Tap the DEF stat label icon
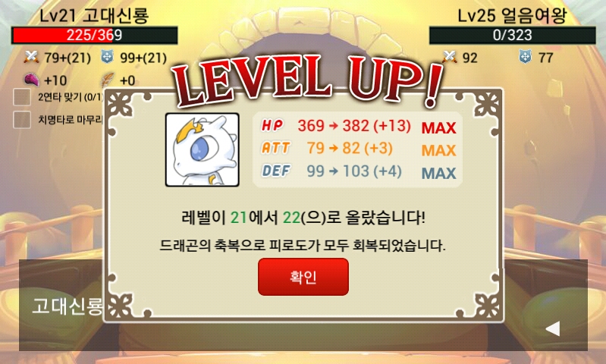 (276, 171)
